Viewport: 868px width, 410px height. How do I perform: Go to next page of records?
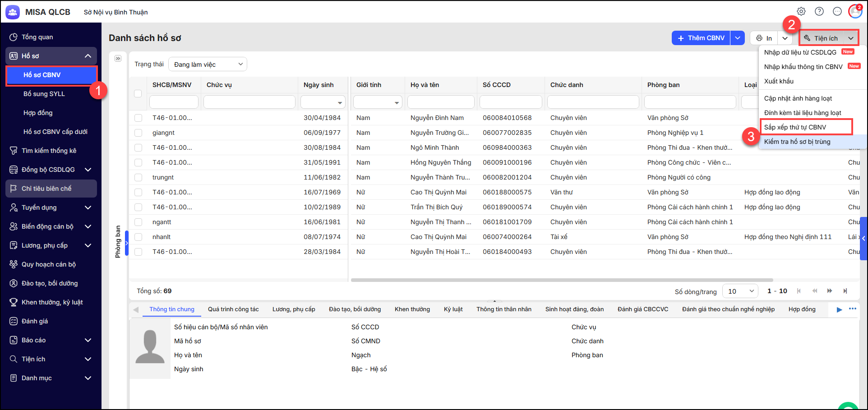point(830,291)
